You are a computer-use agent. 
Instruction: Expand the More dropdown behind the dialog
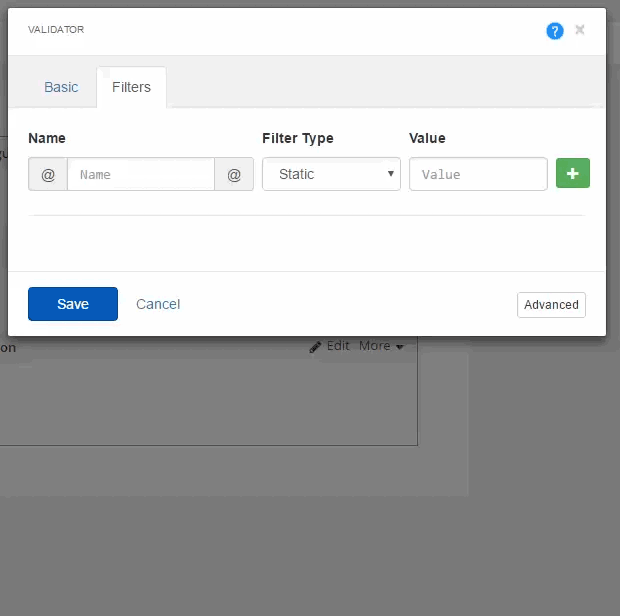[381, 346]
